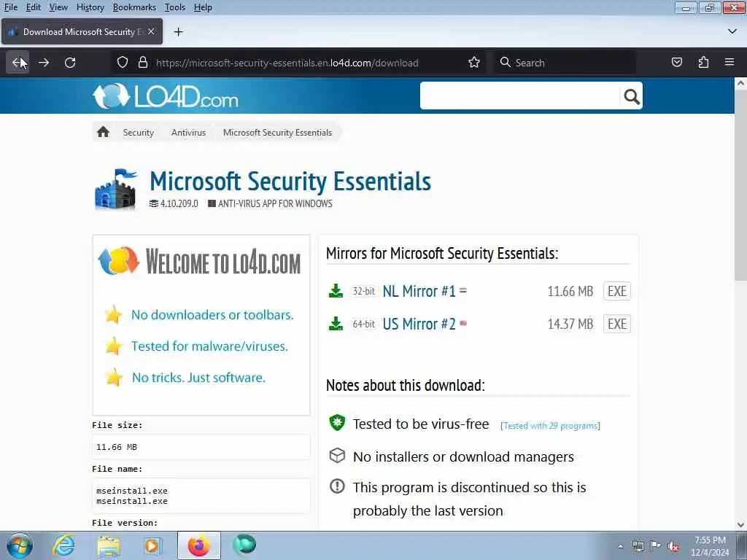
Task: Open the View menu
Action: 58,7
